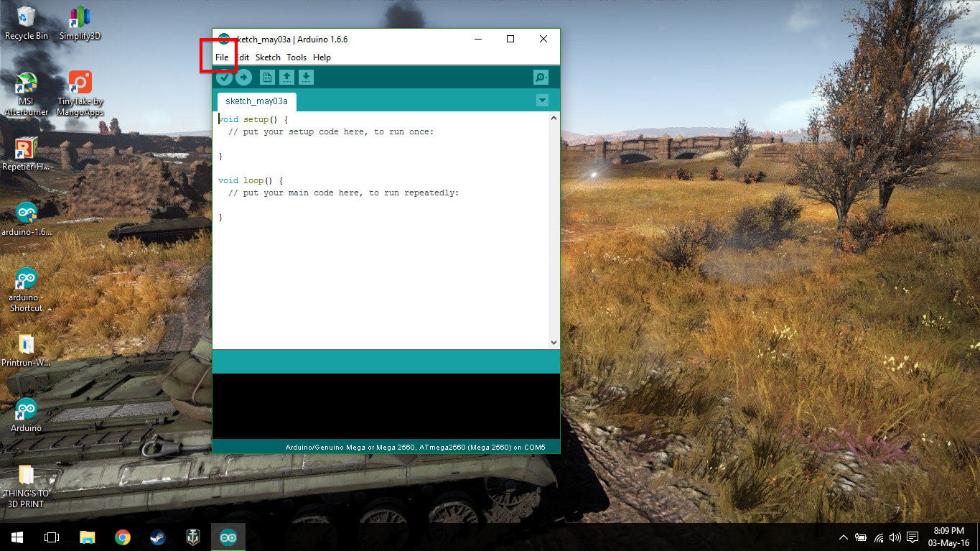Create a new sketch with the New icon
This screenshot has height=551, width=980.
[x=267, y=78]
